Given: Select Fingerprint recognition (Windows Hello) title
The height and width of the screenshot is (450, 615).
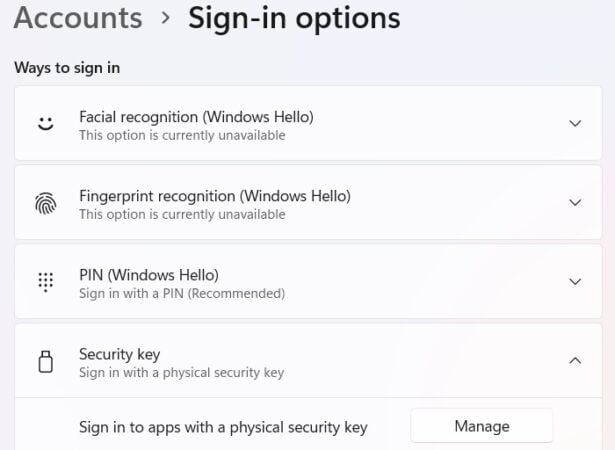Looking at the screenshot, I should click(215, 196).
